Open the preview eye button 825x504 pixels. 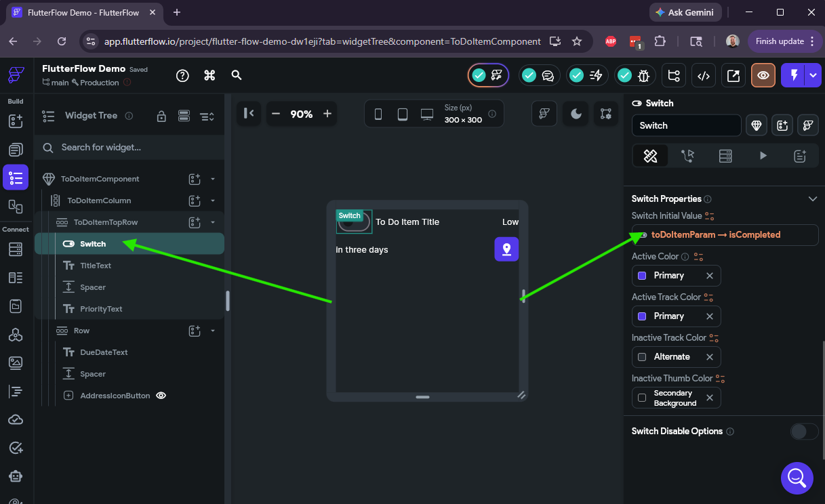763,76
